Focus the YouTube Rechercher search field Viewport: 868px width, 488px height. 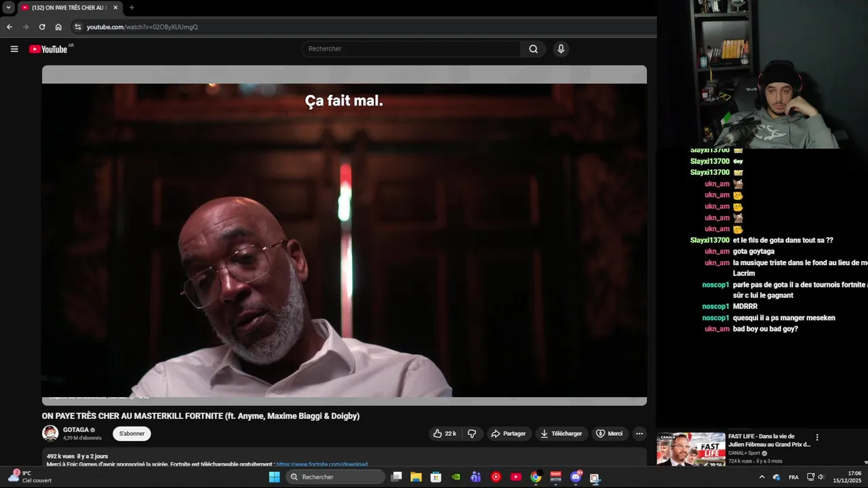[x=411, y=49]
